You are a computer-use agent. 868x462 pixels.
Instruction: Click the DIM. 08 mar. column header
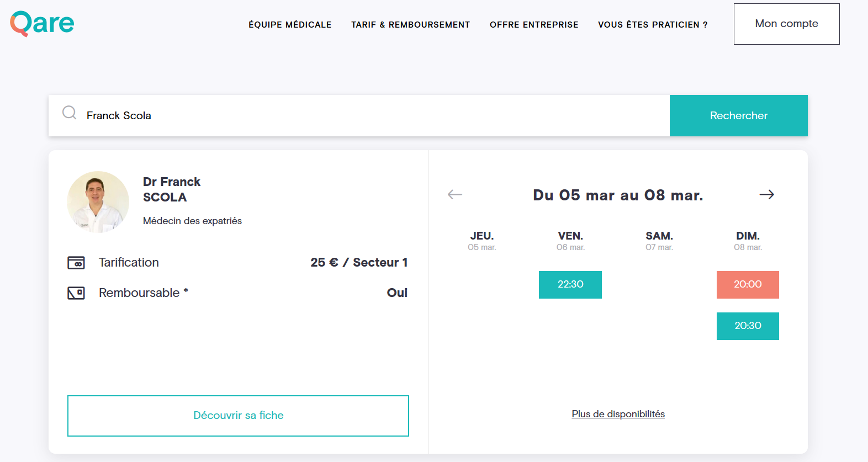[748, 241]
